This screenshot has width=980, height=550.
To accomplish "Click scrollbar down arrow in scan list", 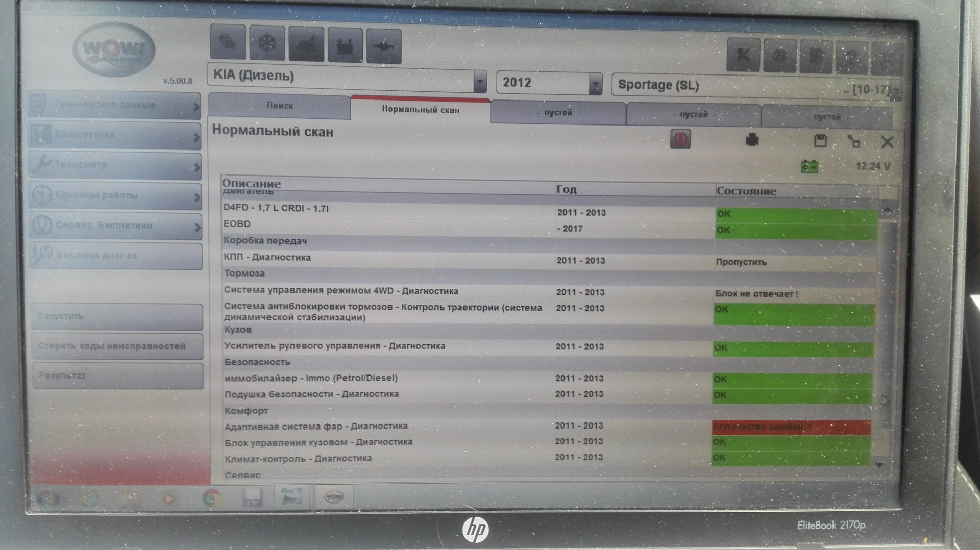I will tap(879, 464).
